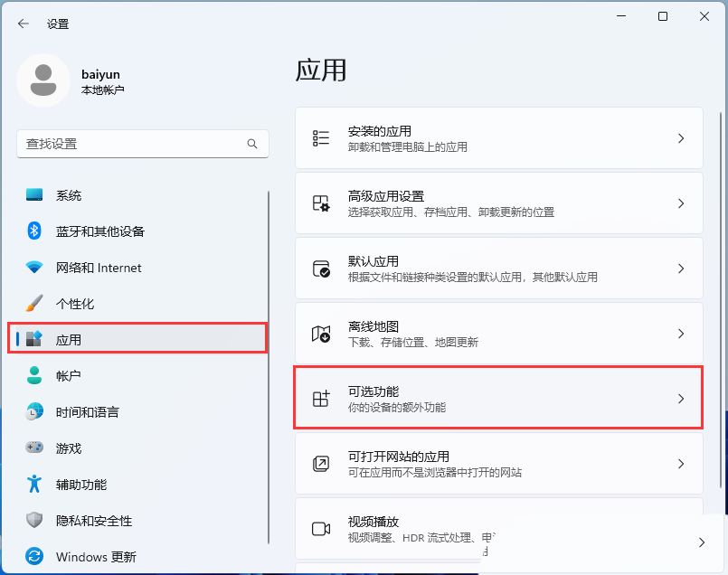This screenshot has width=728, height=575.
Task: Open 安装的应用 via its list icon
Action: (321, 137)
